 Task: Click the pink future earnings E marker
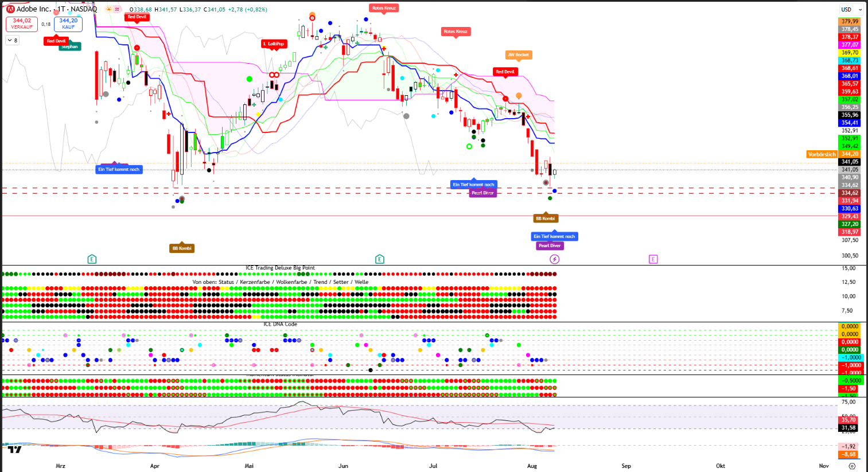(x=653, y=259)
